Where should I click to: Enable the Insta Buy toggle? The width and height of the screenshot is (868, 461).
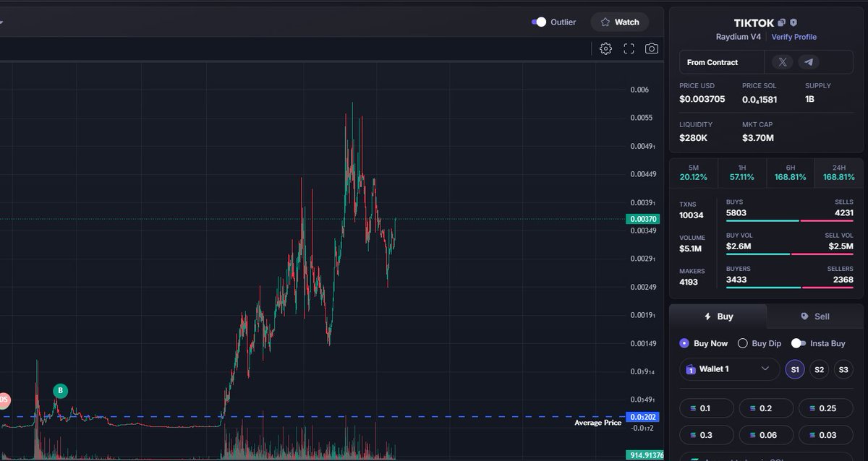click(799, 343)
